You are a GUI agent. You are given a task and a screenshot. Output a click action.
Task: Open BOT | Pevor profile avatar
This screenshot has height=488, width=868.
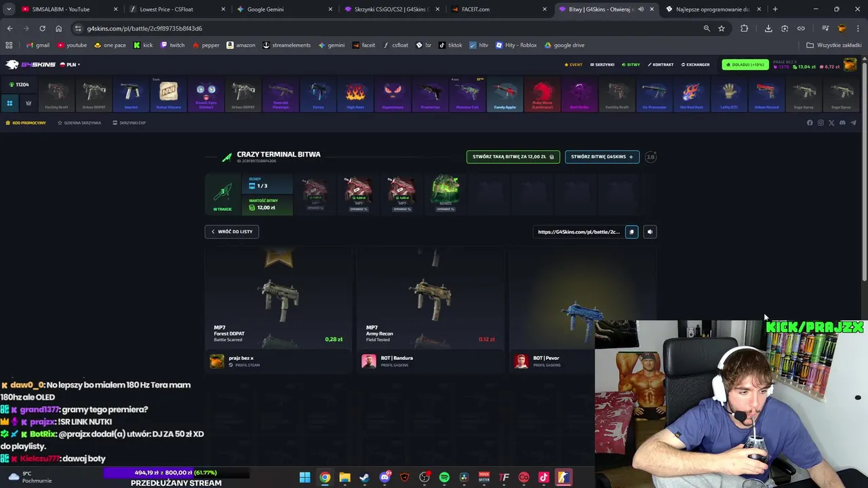521,361
